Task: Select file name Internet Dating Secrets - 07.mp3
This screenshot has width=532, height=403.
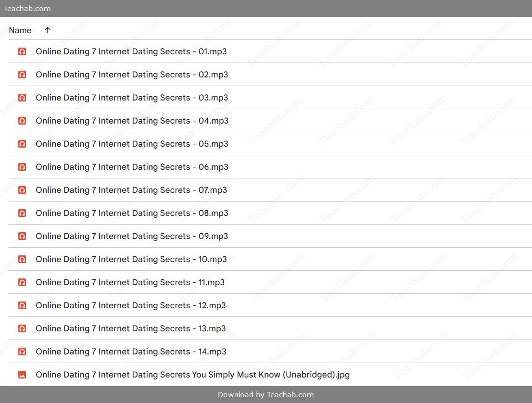Action: point(131,190)
